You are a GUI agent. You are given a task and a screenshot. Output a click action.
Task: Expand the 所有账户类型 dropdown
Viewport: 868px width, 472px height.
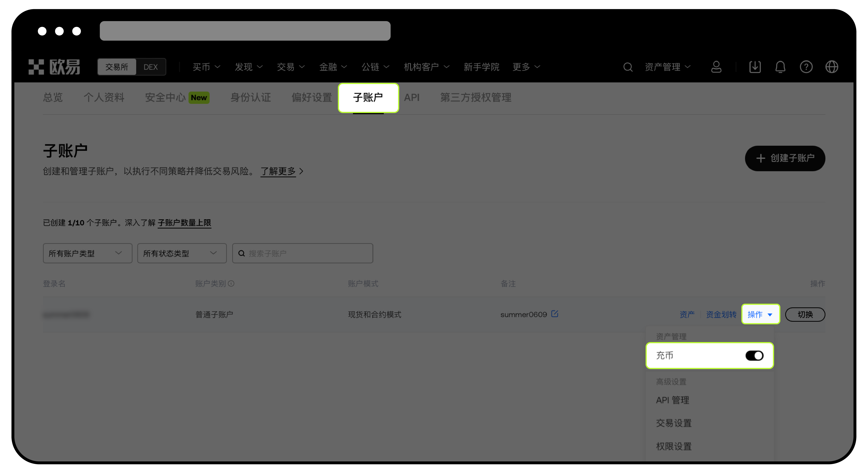coord(87,253)
